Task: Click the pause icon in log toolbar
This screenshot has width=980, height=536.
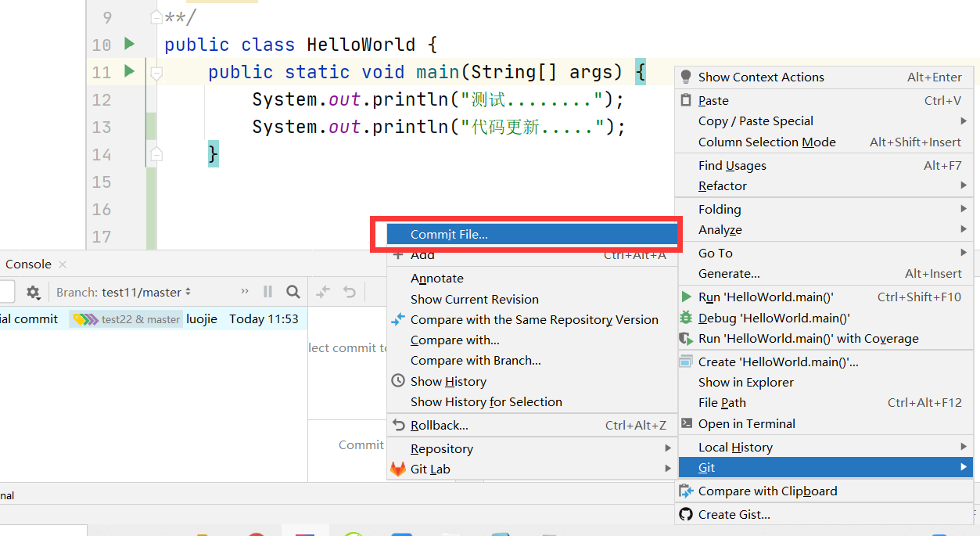Action: click(x=268, y=292)
